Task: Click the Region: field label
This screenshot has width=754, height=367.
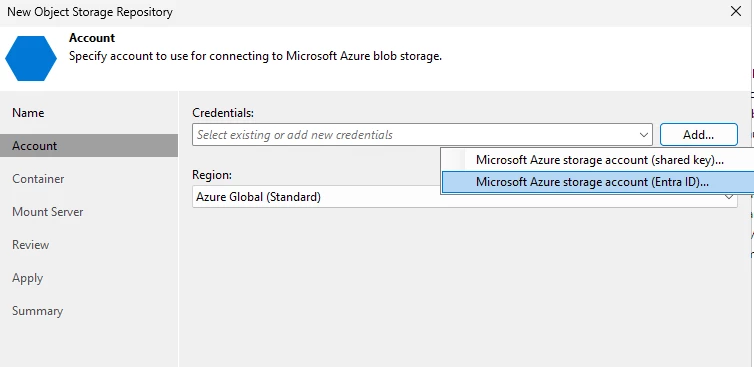Action: pos(212,175)
